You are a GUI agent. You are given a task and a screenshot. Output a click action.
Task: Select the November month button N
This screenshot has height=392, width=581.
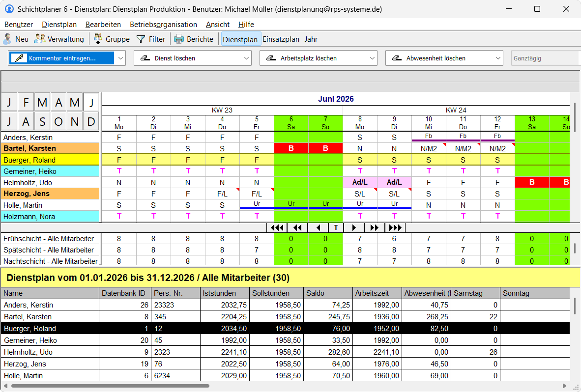pos(75,121)
